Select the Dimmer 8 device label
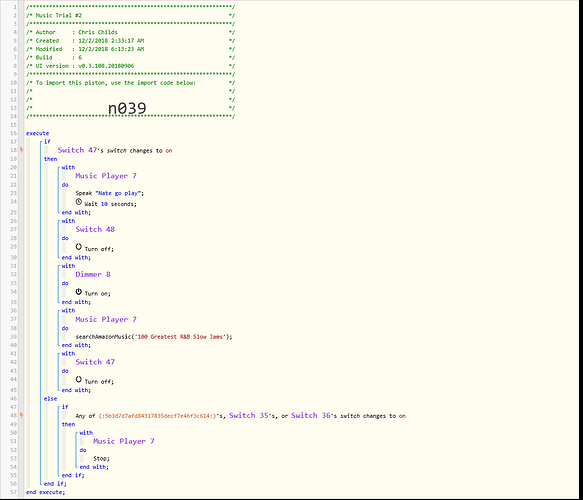The height and width of the screenshot is (500, 583). coord(93,274)
